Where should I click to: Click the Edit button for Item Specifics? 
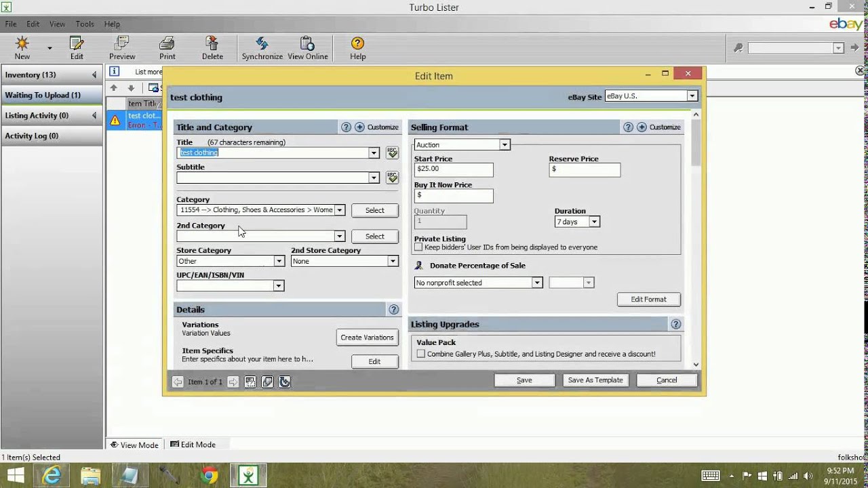point(374,361)
